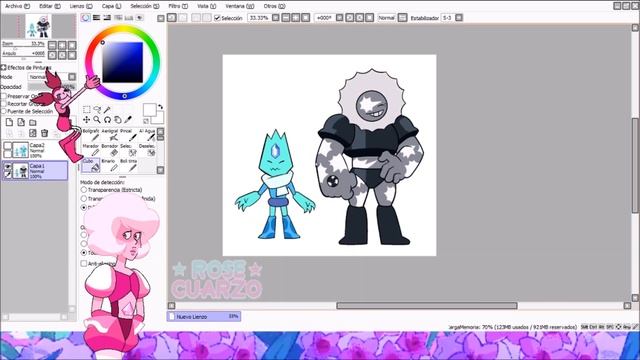Open the Editar menu
The height and width of the screenshot is (360, 640).
[x=50, y=6]
